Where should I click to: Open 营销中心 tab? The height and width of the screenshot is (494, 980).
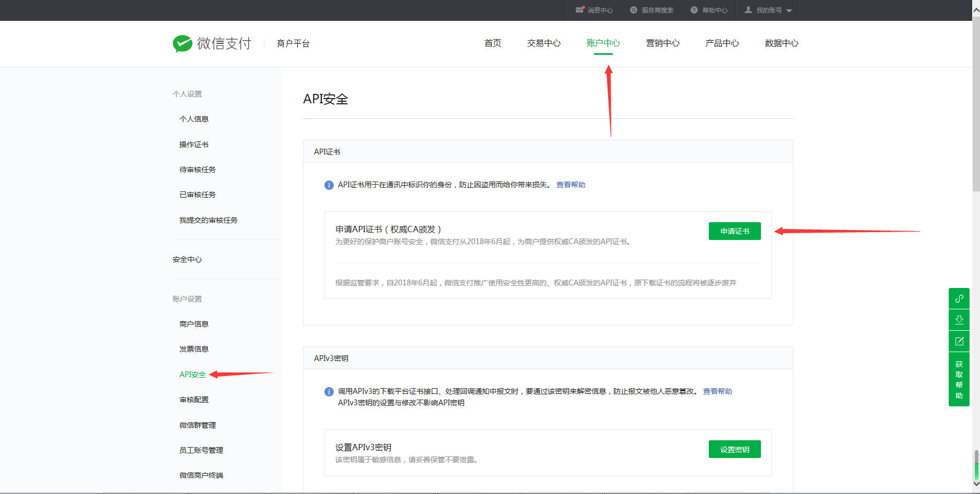point(663,43)
